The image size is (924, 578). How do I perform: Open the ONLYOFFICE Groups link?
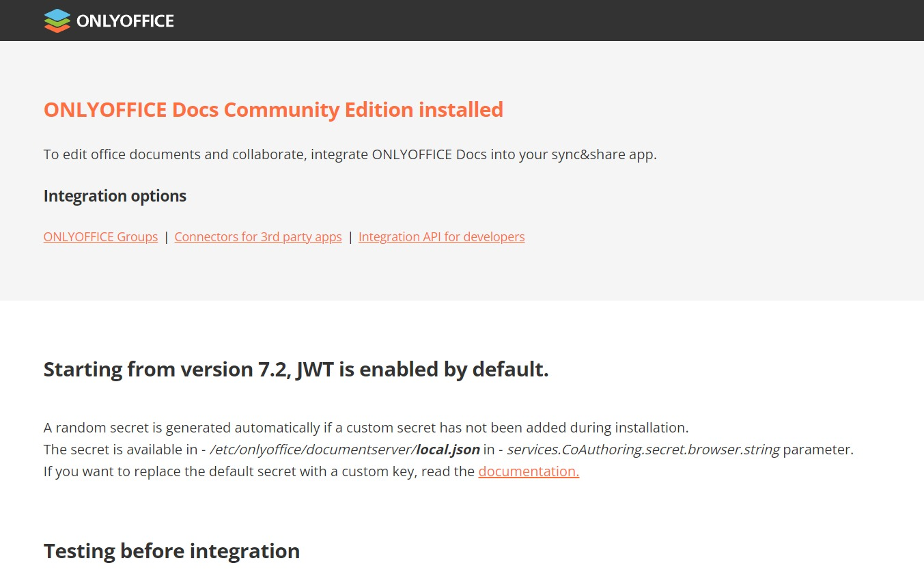[100, 237]
